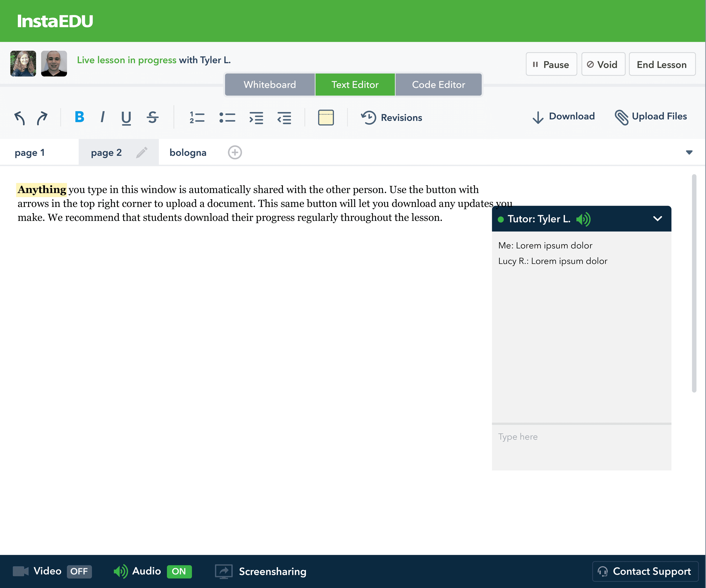The width and height of the screenshot is (706, 588).
Task: Mute the tutor's audio speaker icon
Action: tap(584, 219)
